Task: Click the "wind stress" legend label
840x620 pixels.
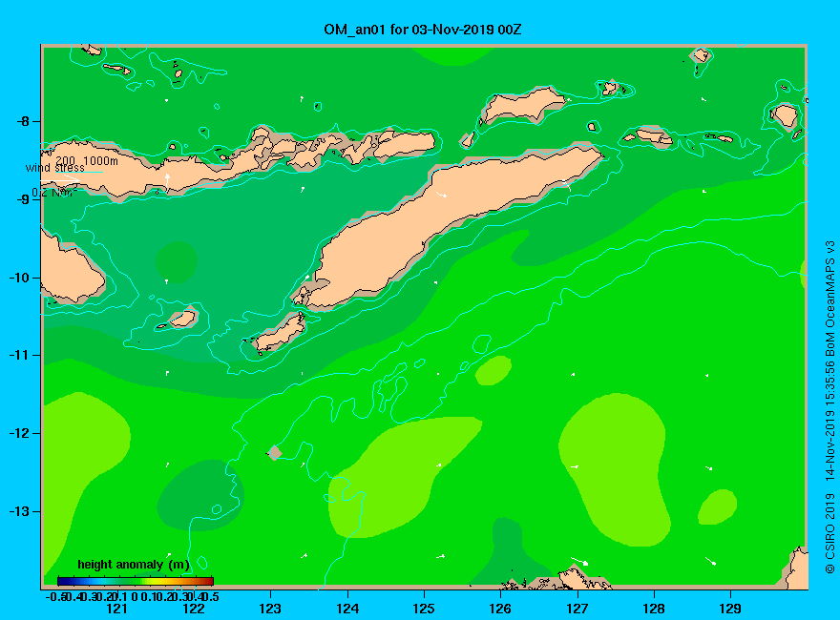Action: (55, 168)
